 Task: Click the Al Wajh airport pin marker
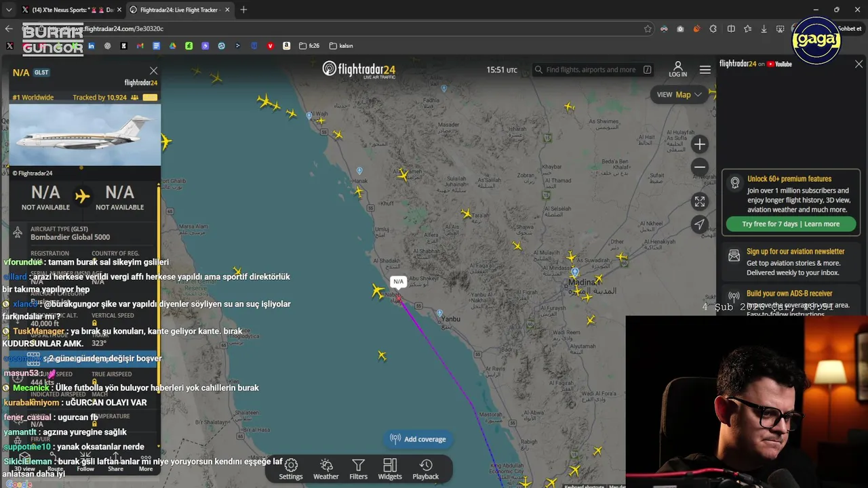(x=309, y=116)
